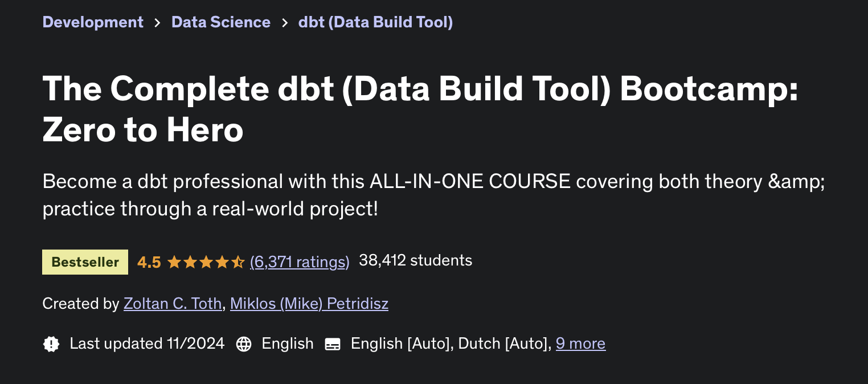Click chevron between Development and Data Science
This screenshot has height=384, width=868.
pyautogui.click(x=157, y=23)
